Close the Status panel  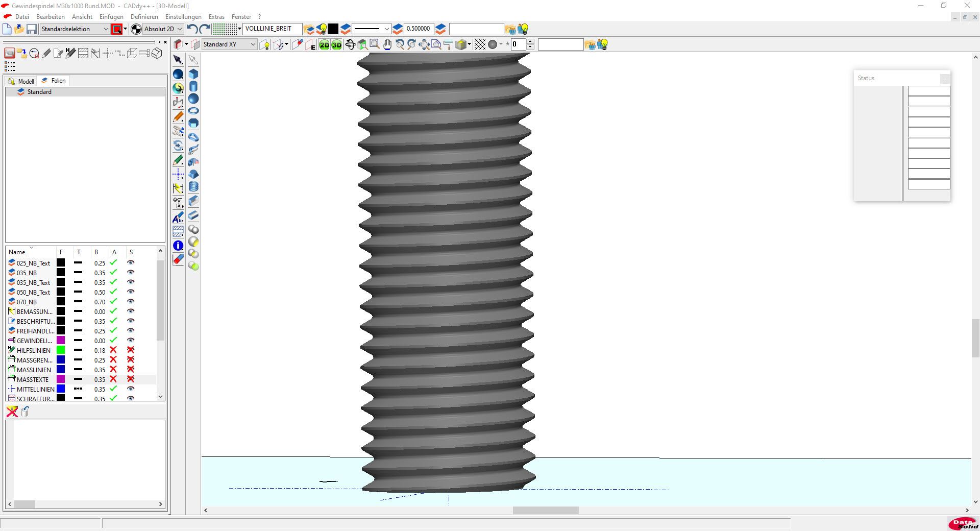945,78
